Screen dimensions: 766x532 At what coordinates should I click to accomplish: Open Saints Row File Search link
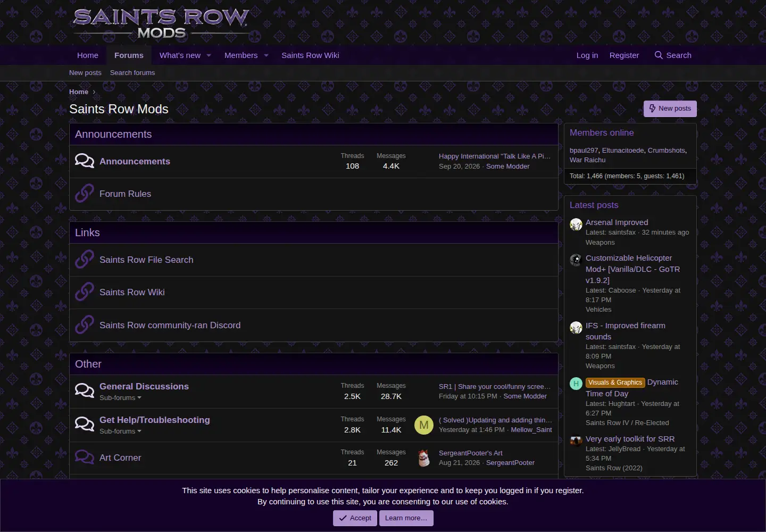[x=146, y=260]
